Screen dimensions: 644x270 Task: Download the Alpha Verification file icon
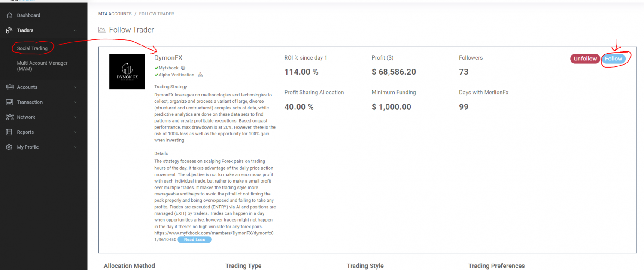(x=200, y=75)
